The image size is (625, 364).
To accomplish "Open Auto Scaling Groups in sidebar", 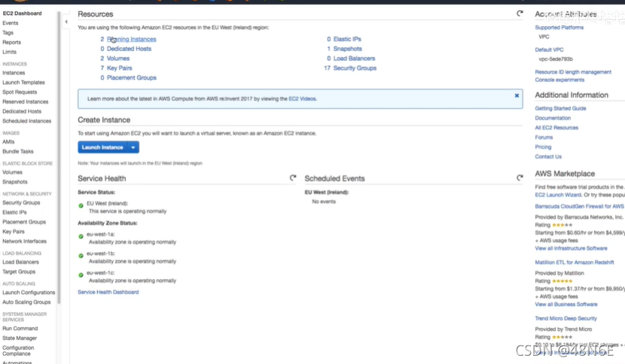I will click(26, 302).
